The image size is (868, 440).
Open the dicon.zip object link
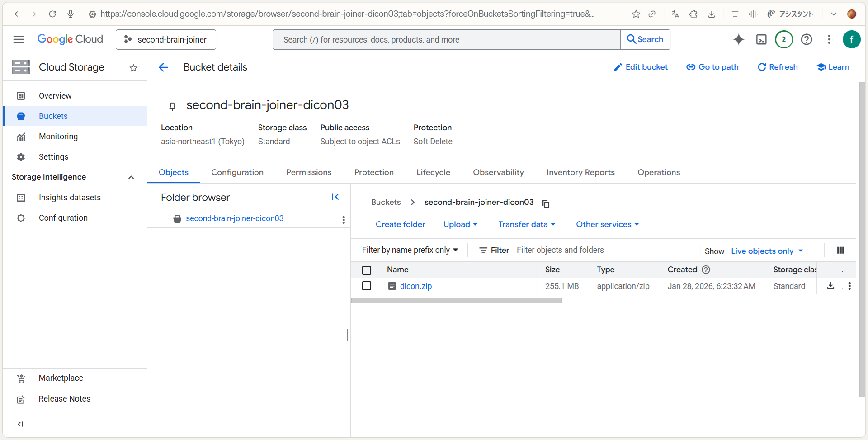415,286
